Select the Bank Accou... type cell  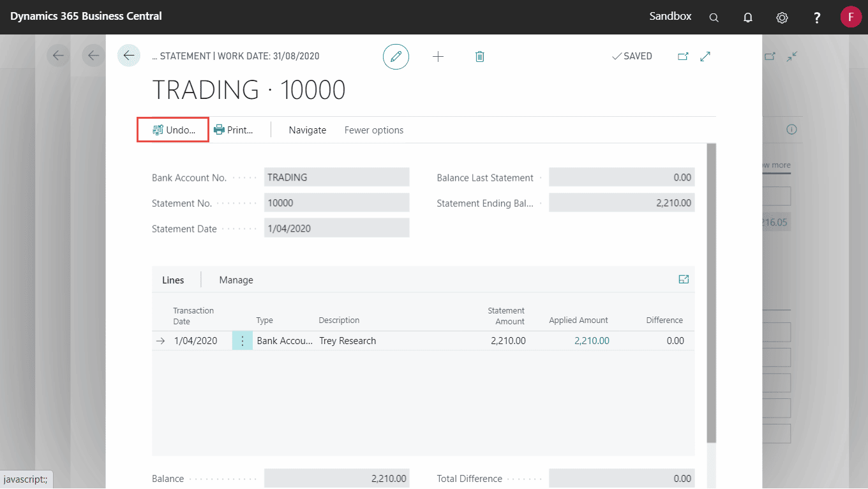(x=285, y=341)
